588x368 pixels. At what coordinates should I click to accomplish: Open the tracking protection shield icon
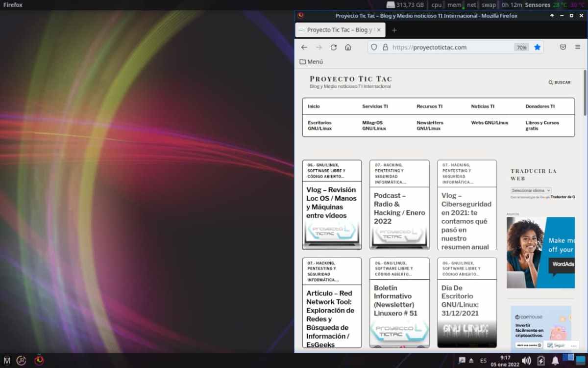tap(374, 48)
